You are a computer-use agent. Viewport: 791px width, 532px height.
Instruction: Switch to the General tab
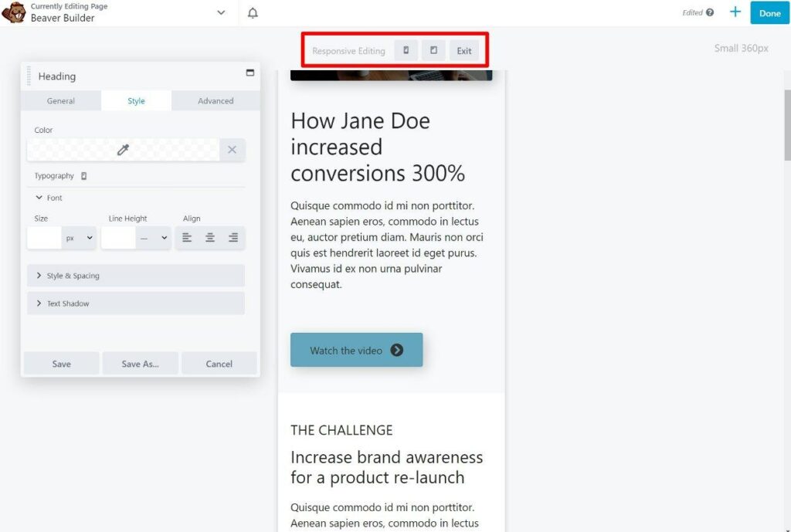(x=60, y=101)
